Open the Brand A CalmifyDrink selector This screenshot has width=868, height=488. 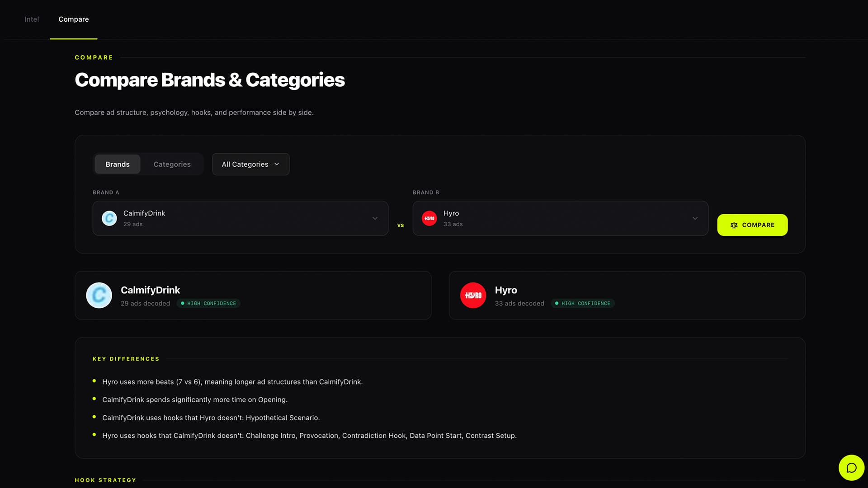241,218
